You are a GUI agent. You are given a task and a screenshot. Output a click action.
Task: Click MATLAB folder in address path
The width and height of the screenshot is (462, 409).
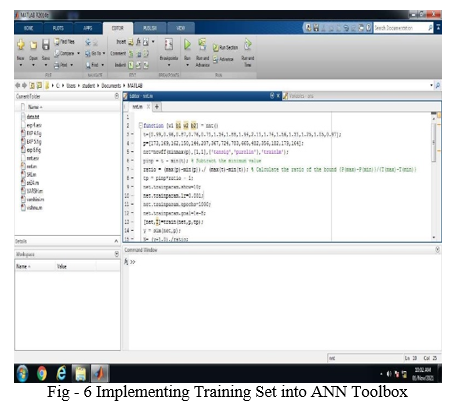click(x=135, y=86)
